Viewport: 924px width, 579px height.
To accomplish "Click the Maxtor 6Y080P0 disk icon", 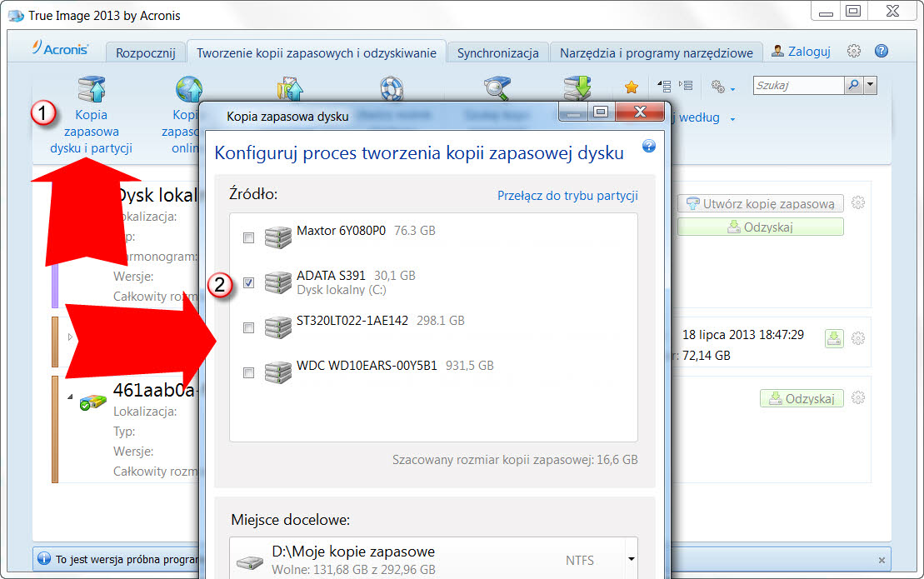I will 278,237.
